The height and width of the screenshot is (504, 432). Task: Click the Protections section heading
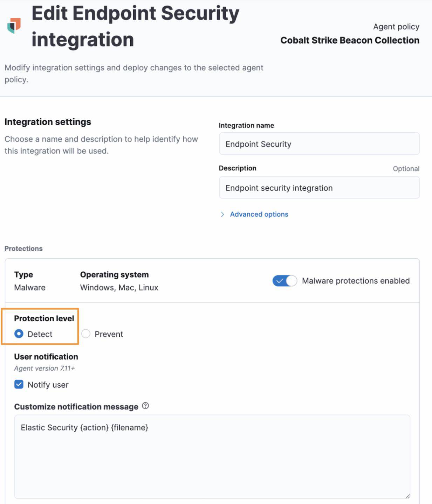[23, 248]
